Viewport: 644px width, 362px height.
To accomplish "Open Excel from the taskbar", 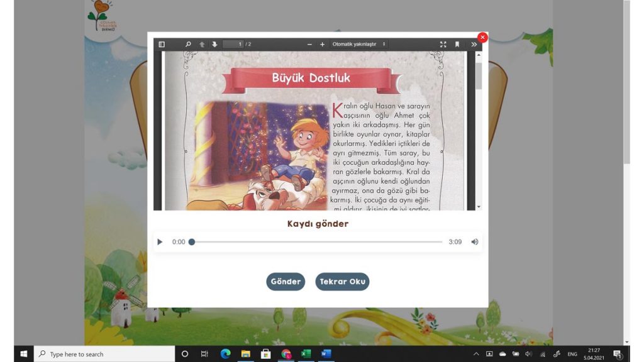I will click(x=306, y=354).
